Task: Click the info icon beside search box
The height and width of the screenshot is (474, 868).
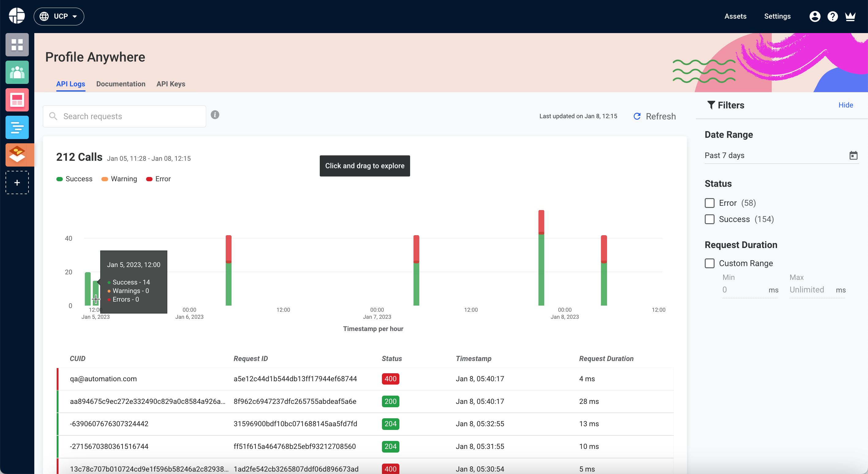Action: pos(215,115)
